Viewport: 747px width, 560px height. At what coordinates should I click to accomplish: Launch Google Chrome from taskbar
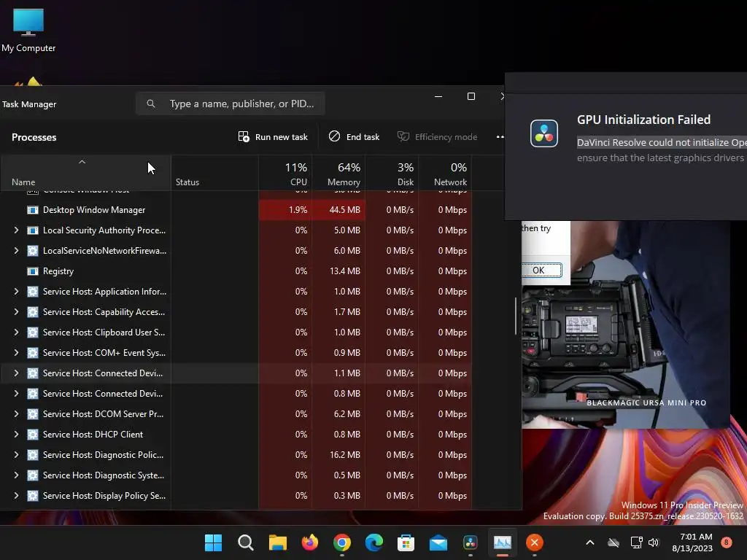tap(342, 542)
